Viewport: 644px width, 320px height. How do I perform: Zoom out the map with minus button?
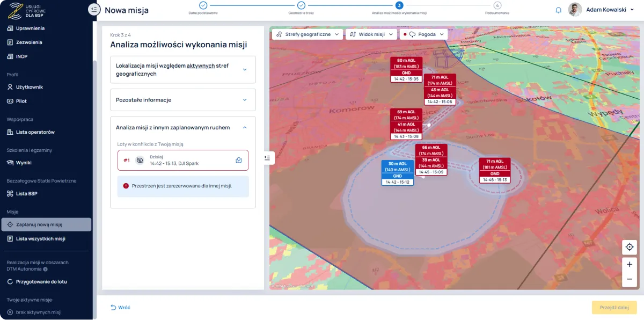(x=629, y=279)
